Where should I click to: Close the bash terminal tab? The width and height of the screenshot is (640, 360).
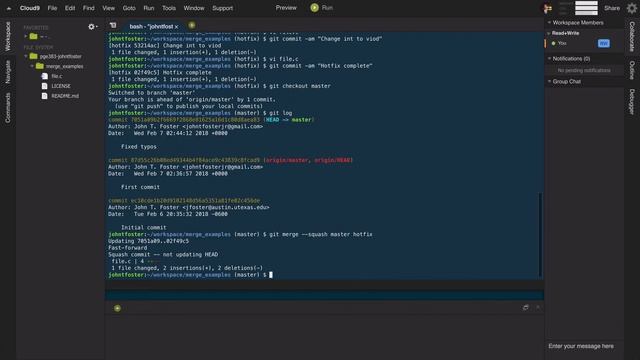point(177,27)
